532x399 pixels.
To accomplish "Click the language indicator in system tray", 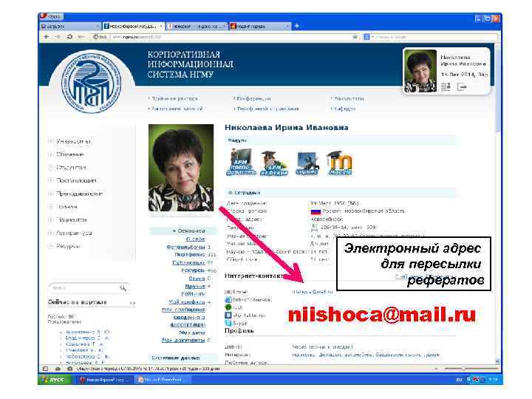I will pos(459,380).
